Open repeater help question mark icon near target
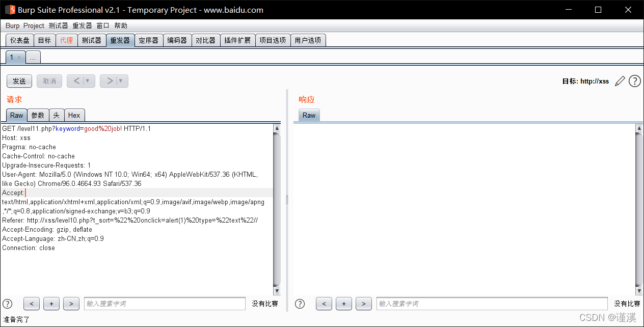The height and width of the screenshot is (327, 644). 635,81
